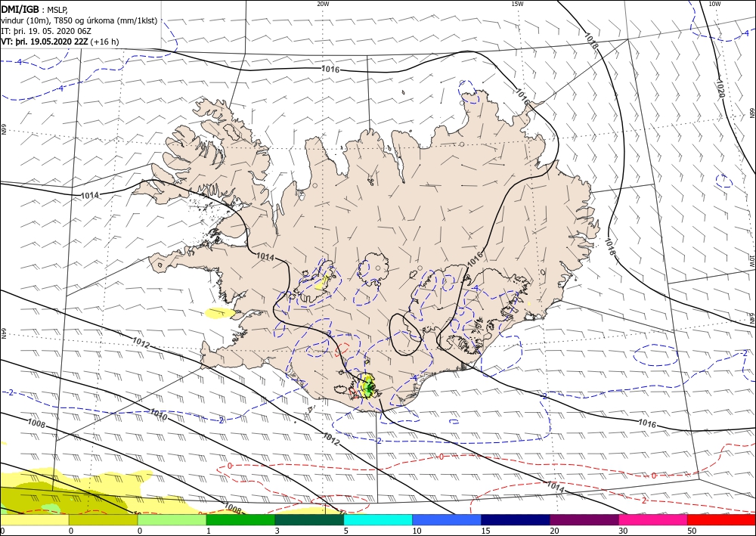Image resolution: width=756 pixels, height=536 pixels.
Task: Click the navy blue legend swatch
Action: (516, 519)
